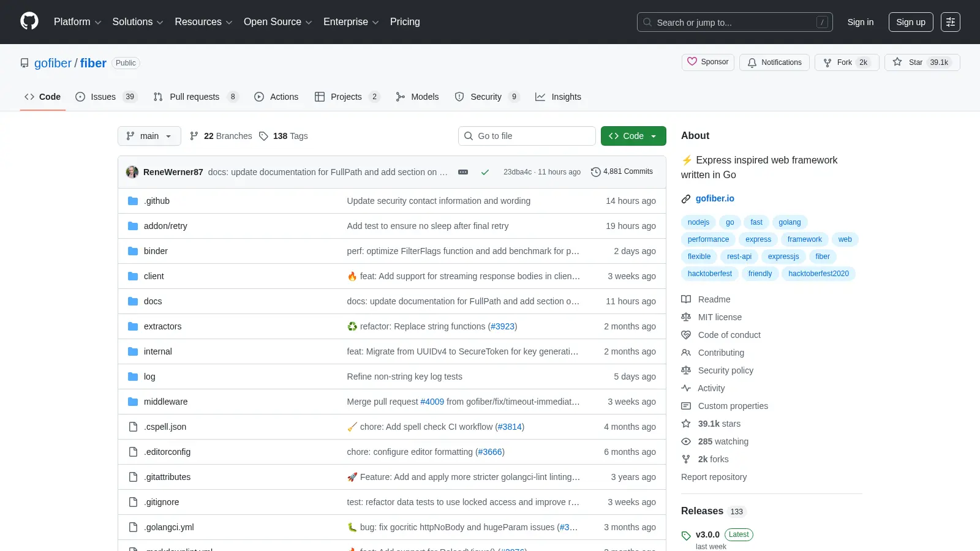View 138 Tags link
Screen dimensions: 980x551
pos(284,136)
